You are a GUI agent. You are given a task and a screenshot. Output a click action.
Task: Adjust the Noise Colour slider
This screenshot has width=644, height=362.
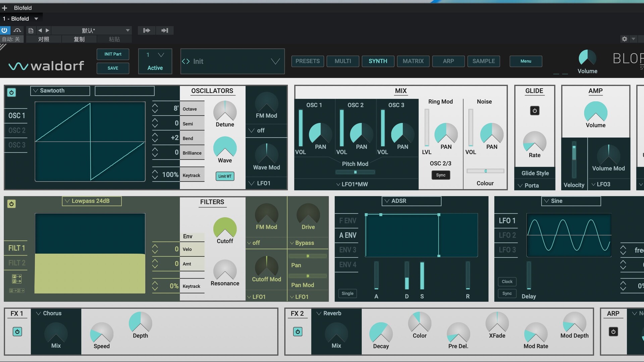click(x=485, y=171)
